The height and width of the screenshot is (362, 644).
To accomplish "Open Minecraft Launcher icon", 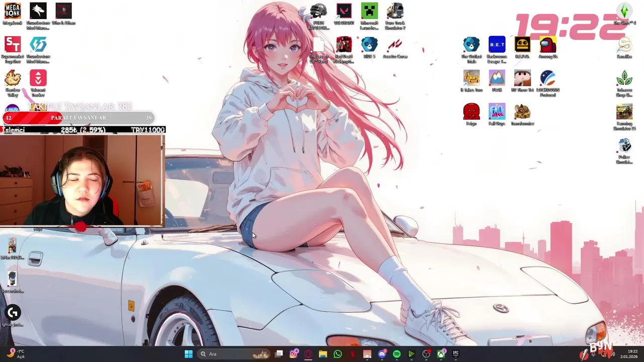I will (x=369, y=11).
